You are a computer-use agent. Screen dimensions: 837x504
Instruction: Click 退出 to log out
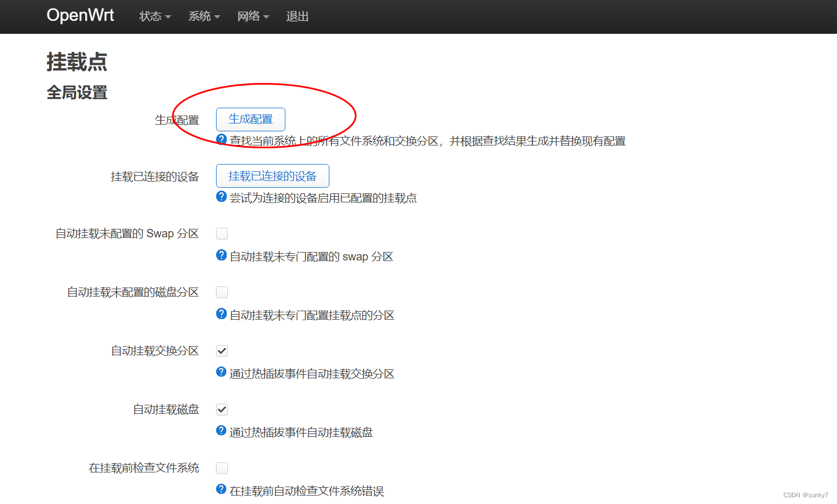tap(297, 16)
